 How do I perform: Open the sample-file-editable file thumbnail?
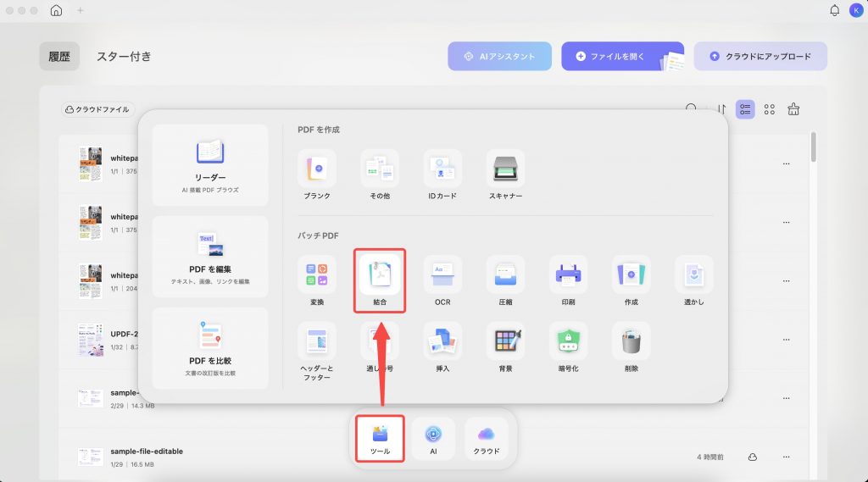90,457
